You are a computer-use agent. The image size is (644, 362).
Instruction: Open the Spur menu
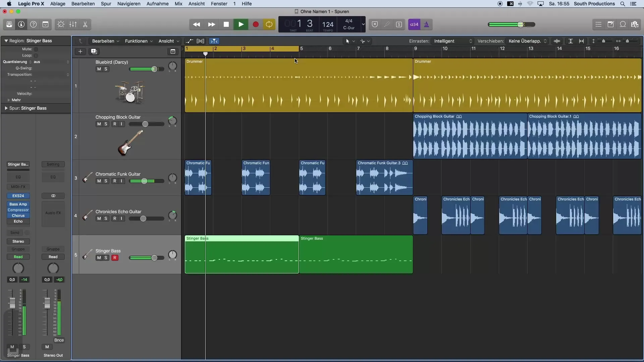pos(106,4)
